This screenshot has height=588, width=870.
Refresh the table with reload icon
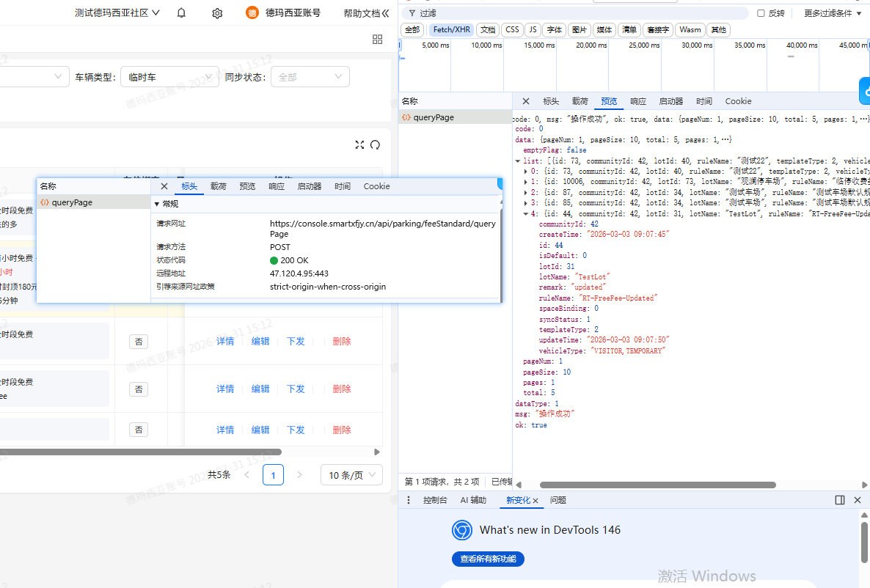376,144
